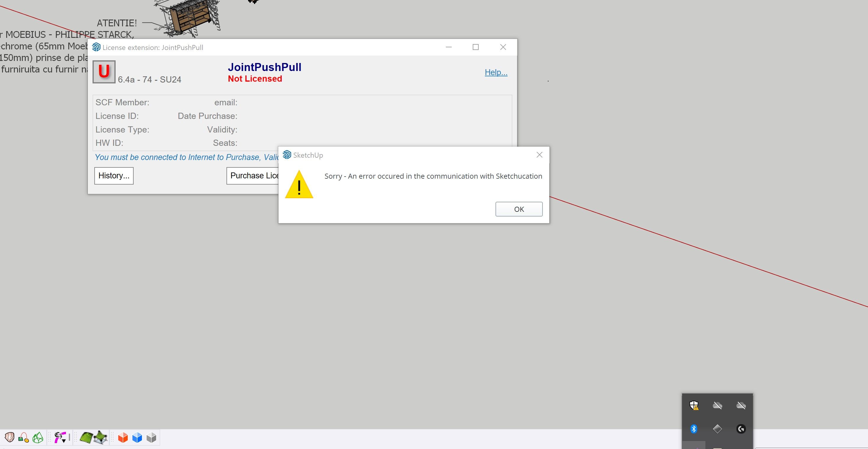Click the version text '6.4a - 74 - SU24'
The image size is (868, 449).
[x=150, y=80]
